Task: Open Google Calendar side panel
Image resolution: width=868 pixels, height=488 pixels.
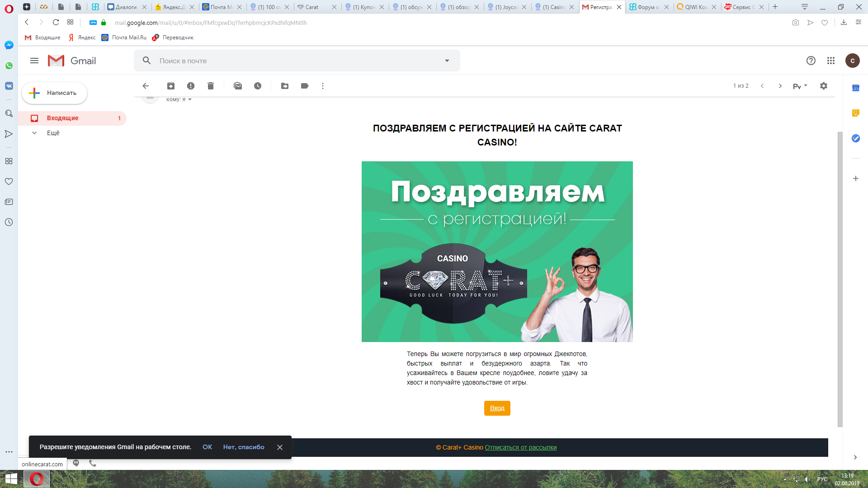Action: [856, 88]
